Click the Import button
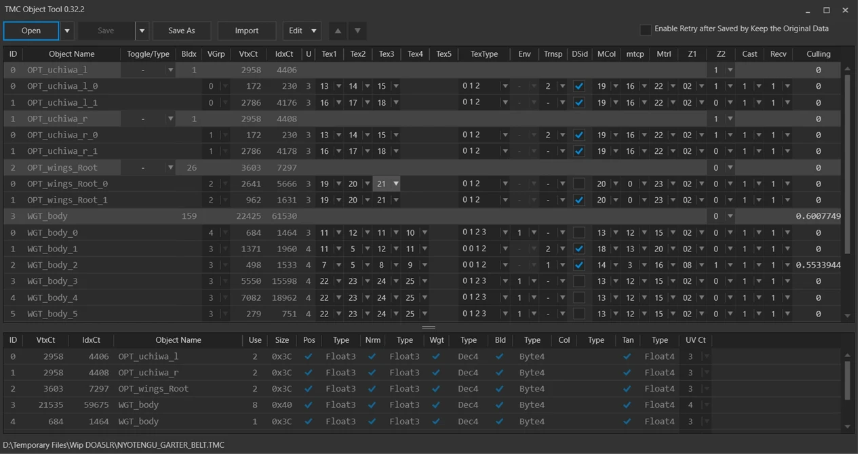The image size is (868, 454). (247, 30)
